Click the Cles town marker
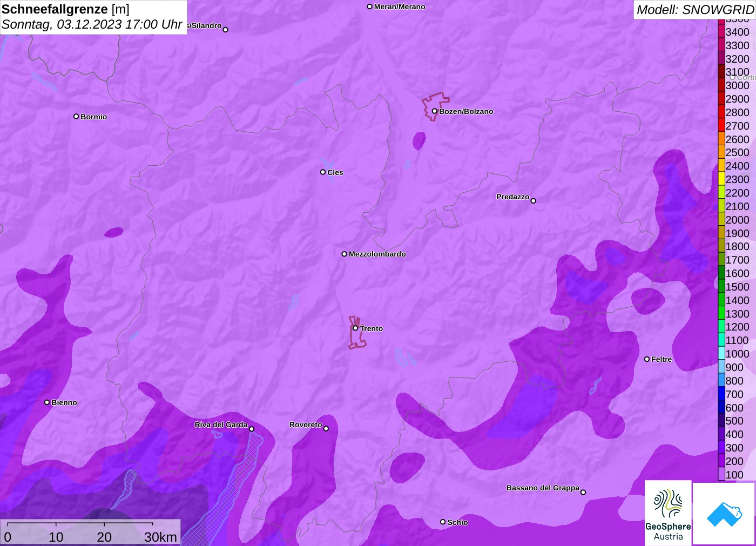Image resolution: width=756 pixels, height=546 pixels. point(323,172)
